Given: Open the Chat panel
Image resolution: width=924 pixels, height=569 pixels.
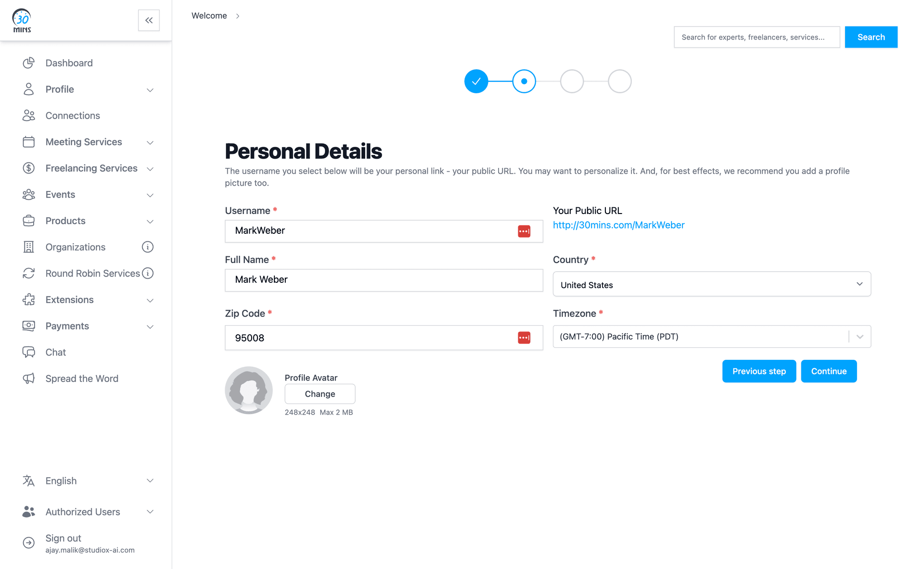Looking at the screenshot, I should coord(55,352).
